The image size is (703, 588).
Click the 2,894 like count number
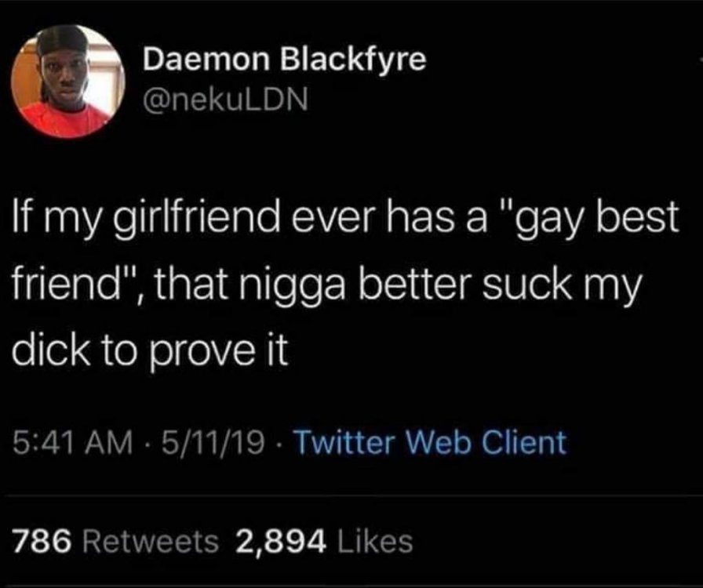point(280,542)
